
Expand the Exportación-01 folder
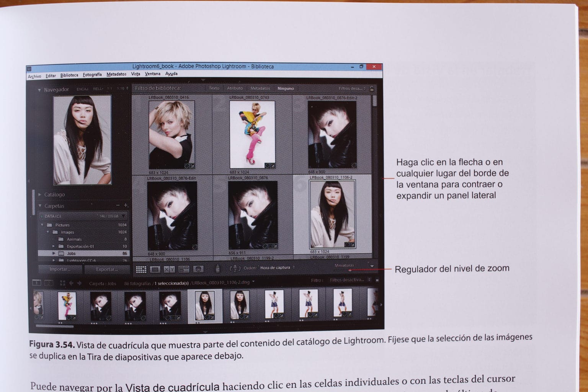click(x=54, y=247)
